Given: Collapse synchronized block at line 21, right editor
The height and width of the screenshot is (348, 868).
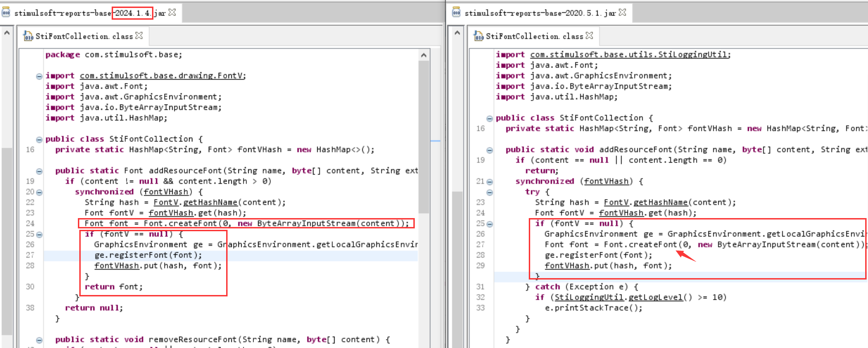Looking at the screenshot, I should click(x=489, y=182).
